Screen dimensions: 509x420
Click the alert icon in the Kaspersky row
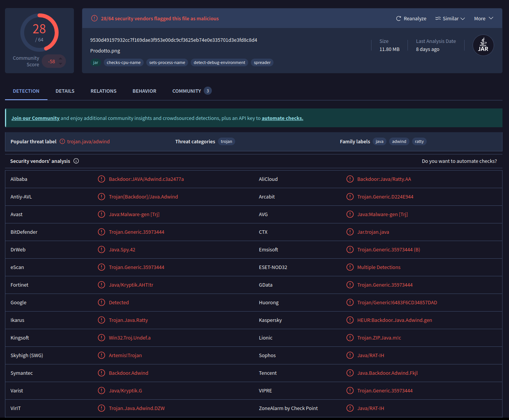tap(350, 320)
